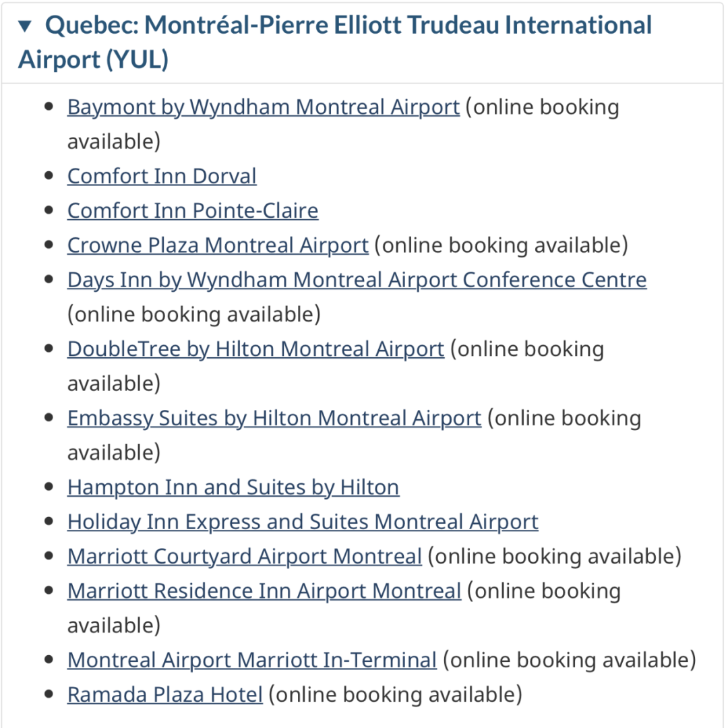The height and width of the screenshot is (728, 728).
Task: Click online booking note under Days Inn
Action: [194, 315]
